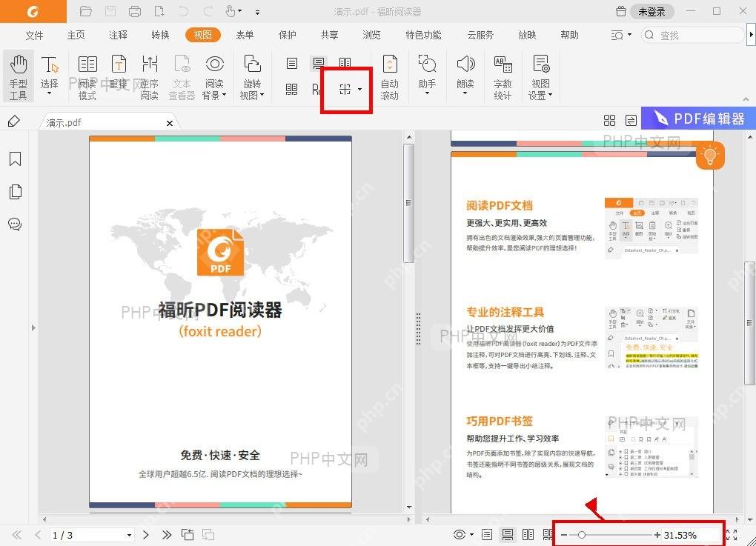Click the tab list icon beside PDF编辑器
The width and height of the screenshot is (756, 546).
click(x=631, y=121)
